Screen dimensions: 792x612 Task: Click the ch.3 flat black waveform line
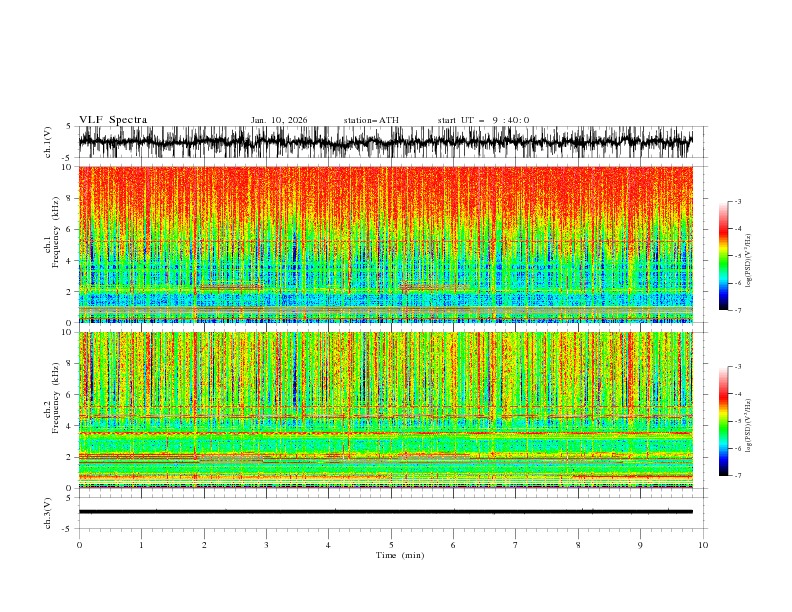(x=385, y=512)
